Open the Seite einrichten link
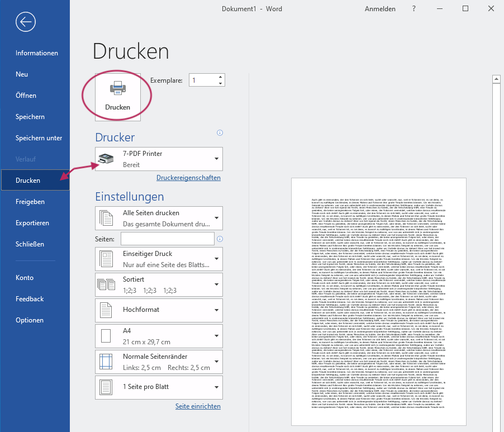Screen dimensions: 504x432 coord(198,406)
